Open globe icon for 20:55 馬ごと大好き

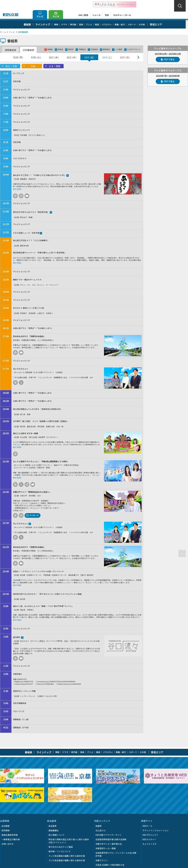tap(15, 454)
